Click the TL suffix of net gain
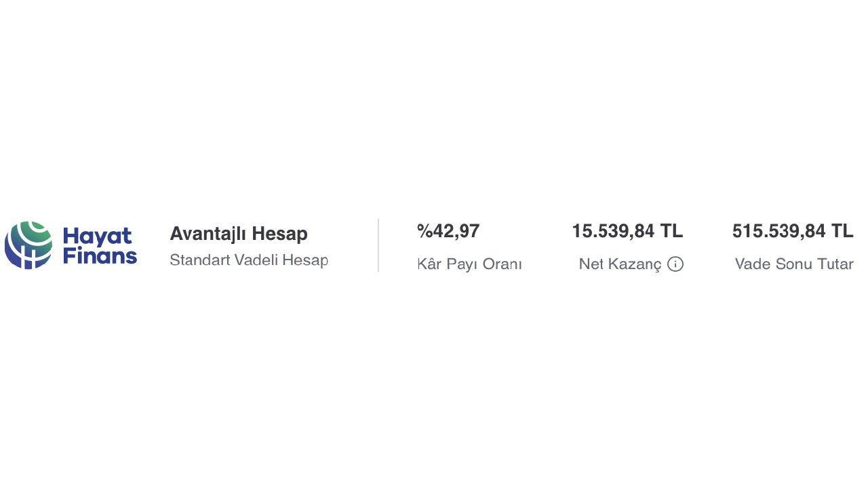 pyautogui.click(x=671, y=232)
